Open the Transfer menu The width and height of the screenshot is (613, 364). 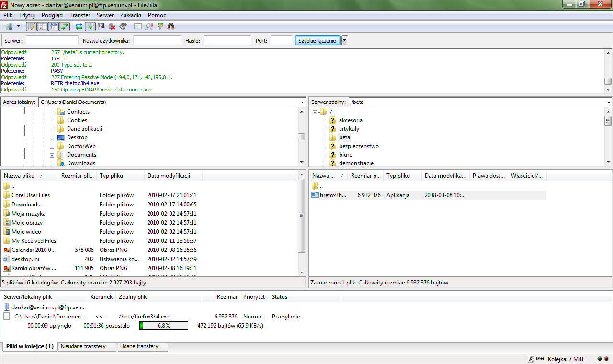point(80,15)
